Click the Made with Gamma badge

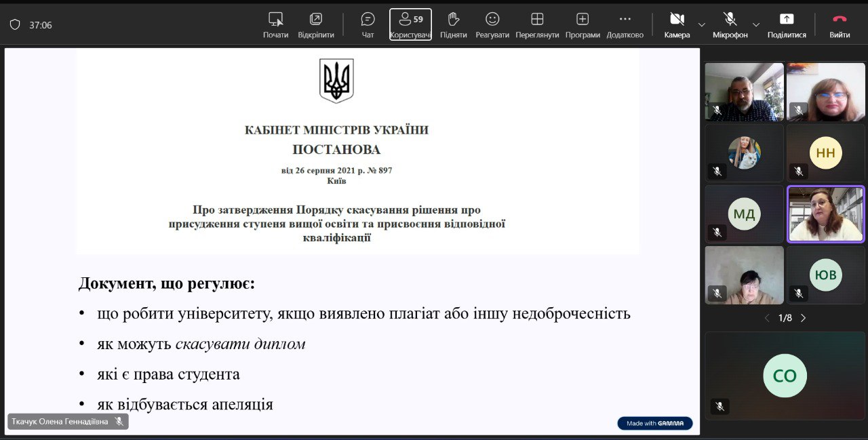[654, 423]
